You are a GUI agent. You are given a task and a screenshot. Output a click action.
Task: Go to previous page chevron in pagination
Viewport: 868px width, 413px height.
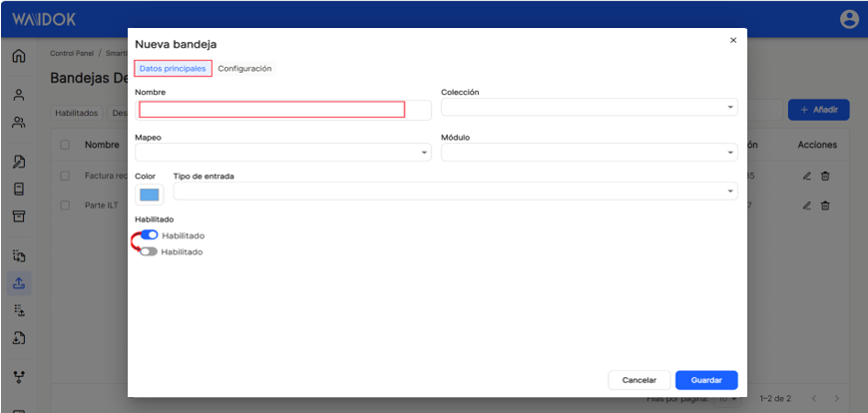click(x=814, y=399)
